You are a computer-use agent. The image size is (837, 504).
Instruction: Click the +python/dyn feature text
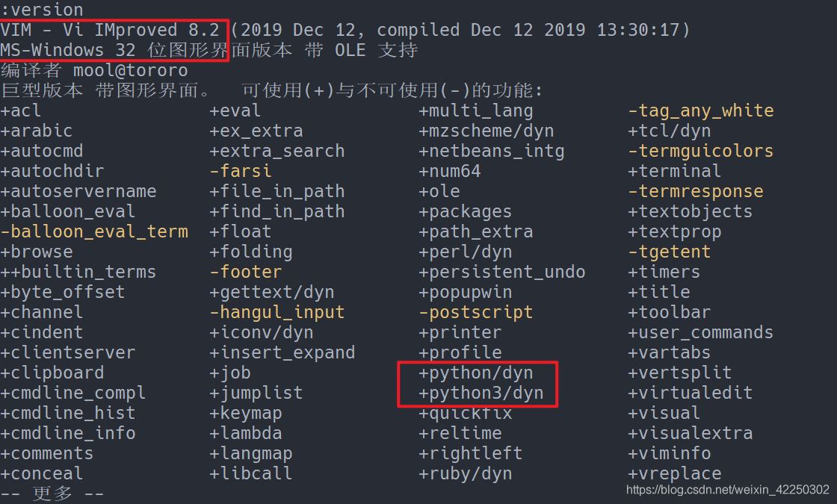point(476,373)
